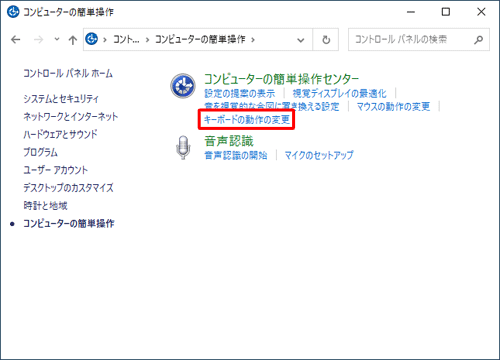The image size is (500, 360).
Task: Open the 音声認識 heading
Action: pos(229,141)
